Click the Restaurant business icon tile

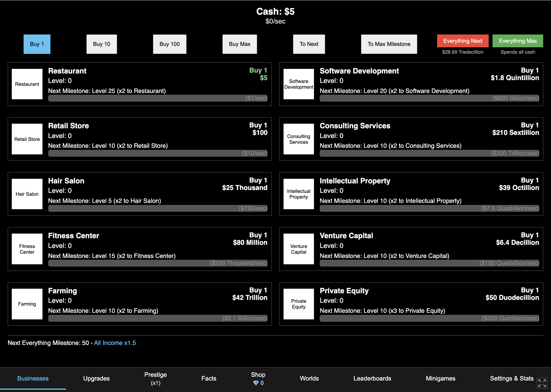coord(27,84)
